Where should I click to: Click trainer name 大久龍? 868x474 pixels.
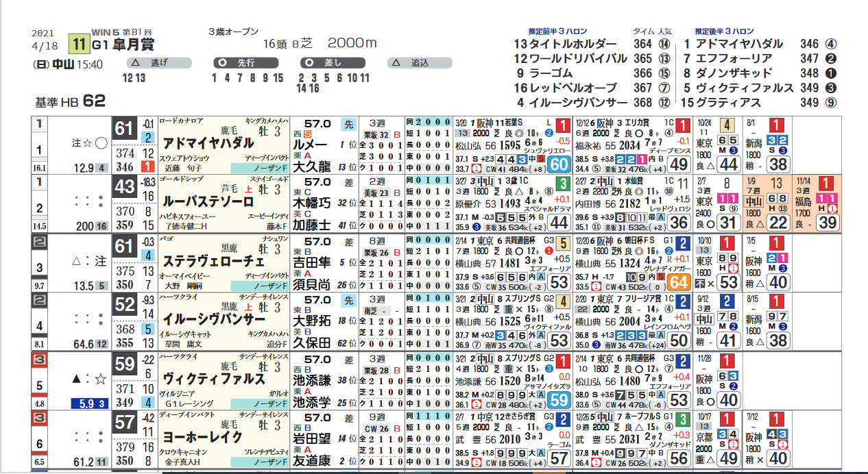click(x=311, y=166)
